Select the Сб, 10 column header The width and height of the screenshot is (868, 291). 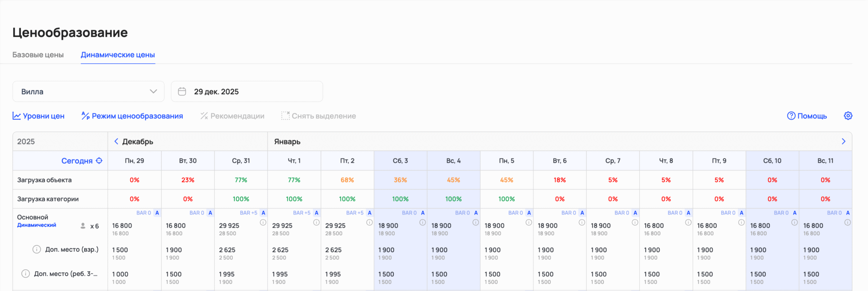click(772, 161)
